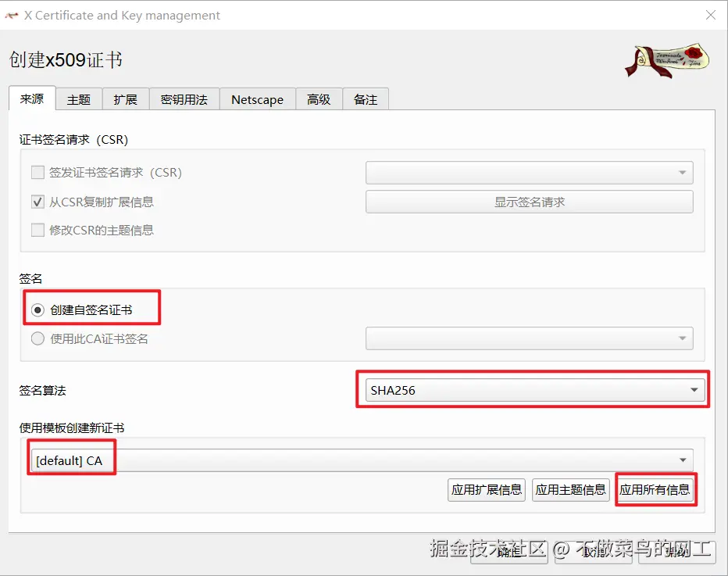The height and width of the screenshot is (576, 728).
Task: Enable the 签发证书签名请求 (CSR) checkbox
Action: pyautogui.click(x=37, y=173)
